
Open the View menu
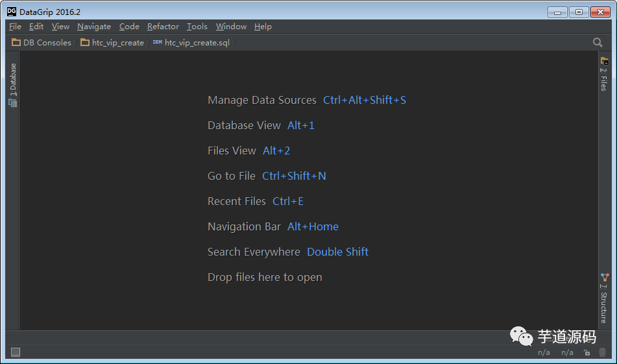[x=60, y=27]
